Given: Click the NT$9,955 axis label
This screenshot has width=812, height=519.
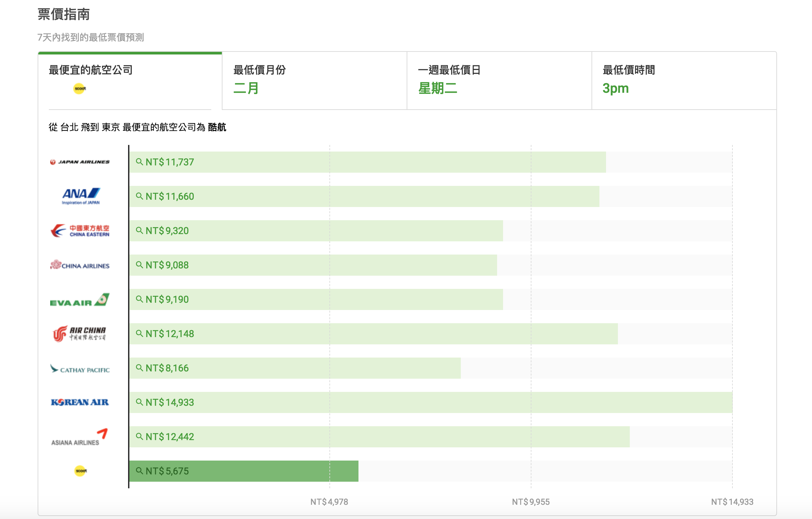Looking at the screenshot, I should click(x=530, y=502).
